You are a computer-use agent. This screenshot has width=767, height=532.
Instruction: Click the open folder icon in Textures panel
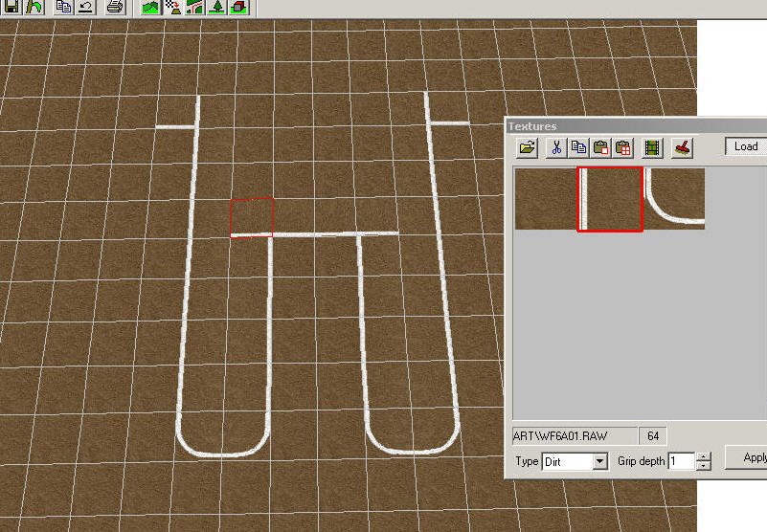click(x=527, y=147)
